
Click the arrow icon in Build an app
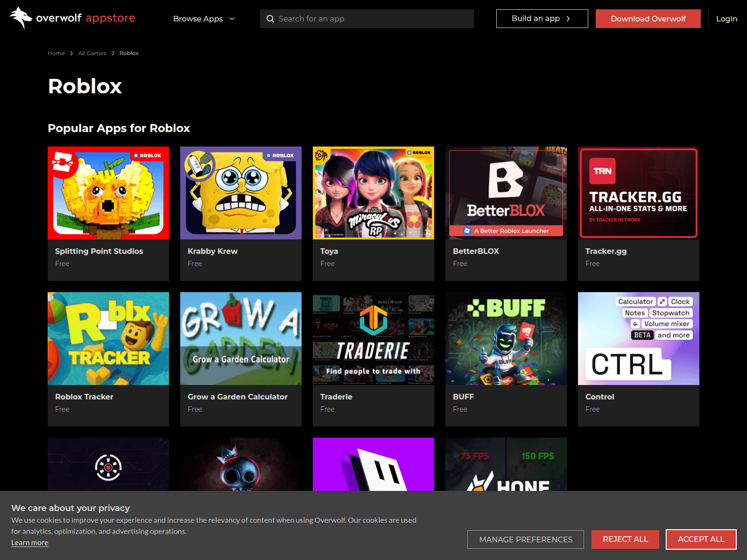(x=569, y=19)
